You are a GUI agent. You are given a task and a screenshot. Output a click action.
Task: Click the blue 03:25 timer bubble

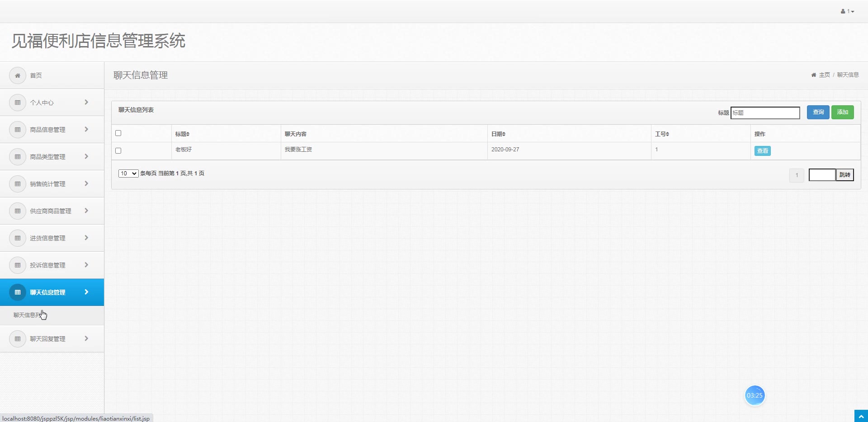[x=755, y=395]
